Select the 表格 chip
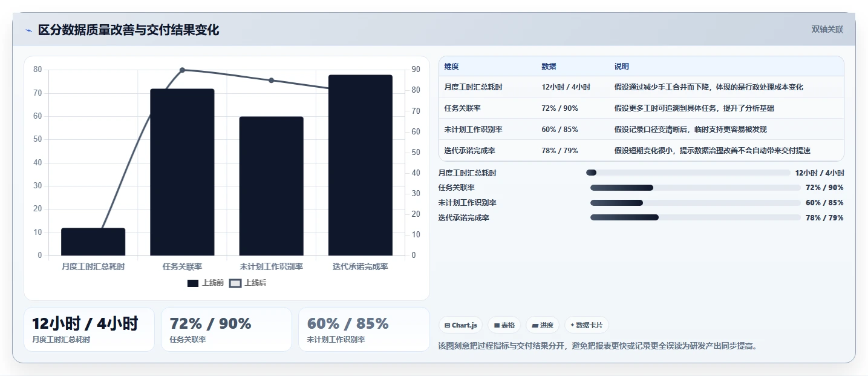The height and width of the screenshot is (376, 868). [x=504, y=325]
